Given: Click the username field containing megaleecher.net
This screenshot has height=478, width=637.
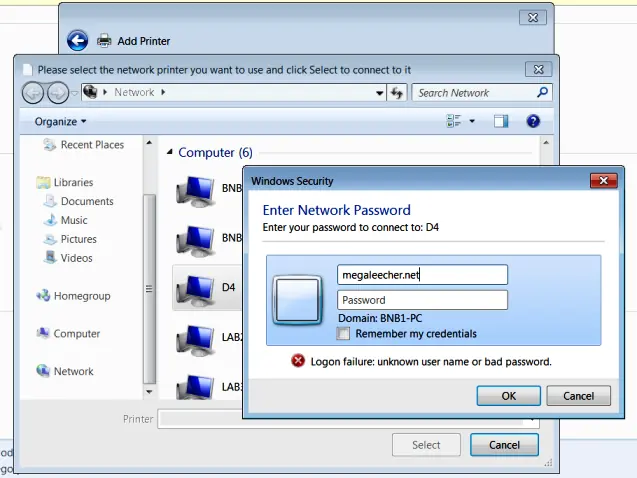Looking at the screenshot, I should click(x=422, y=275).
